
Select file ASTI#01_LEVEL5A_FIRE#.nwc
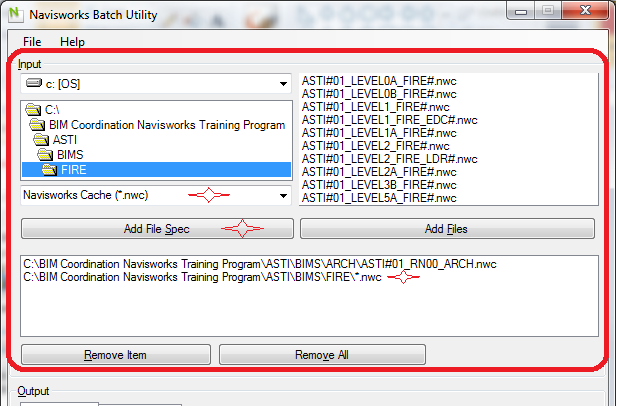379,198
